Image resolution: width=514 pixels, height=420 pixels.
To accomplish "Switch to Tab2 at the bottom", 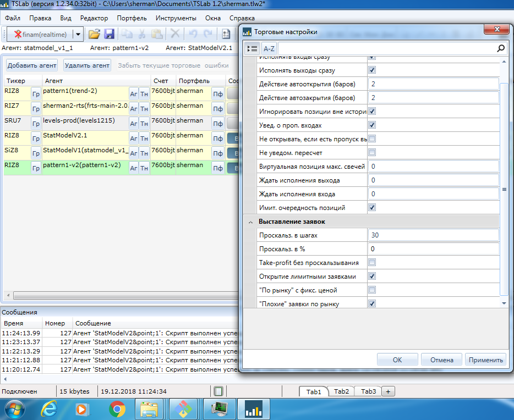I will 341,391.
